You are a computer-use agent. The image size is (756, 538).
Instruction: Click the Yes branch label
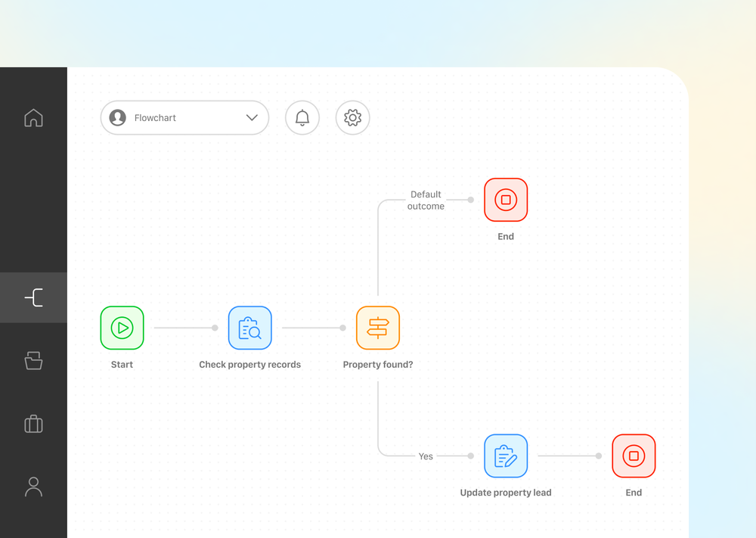coord(426,456)
